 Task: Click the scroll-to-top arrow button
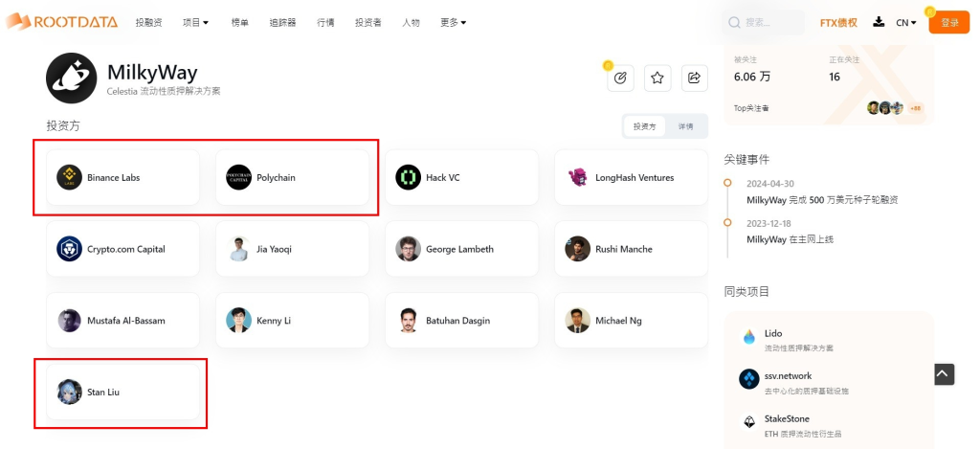[944, 374]
